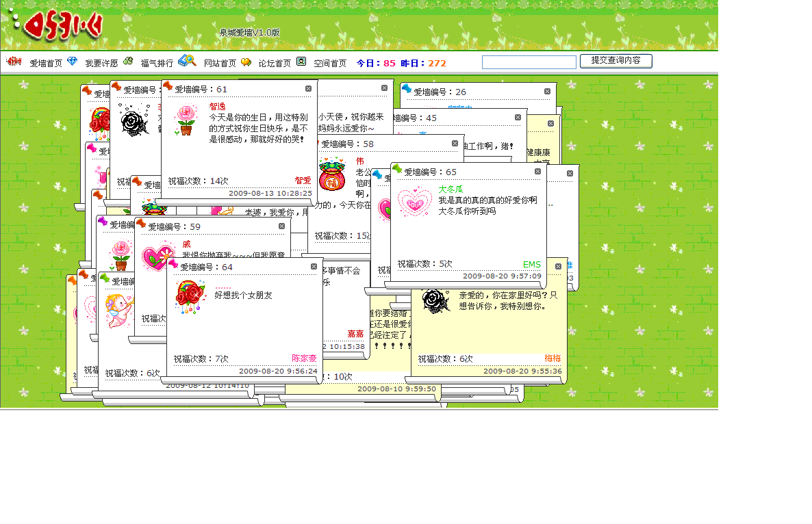Image resolution: width=812 pixels, height=524 pixels.
Task: Click the blue diamond icon after 爱墙首页
Action: point(72,61)
